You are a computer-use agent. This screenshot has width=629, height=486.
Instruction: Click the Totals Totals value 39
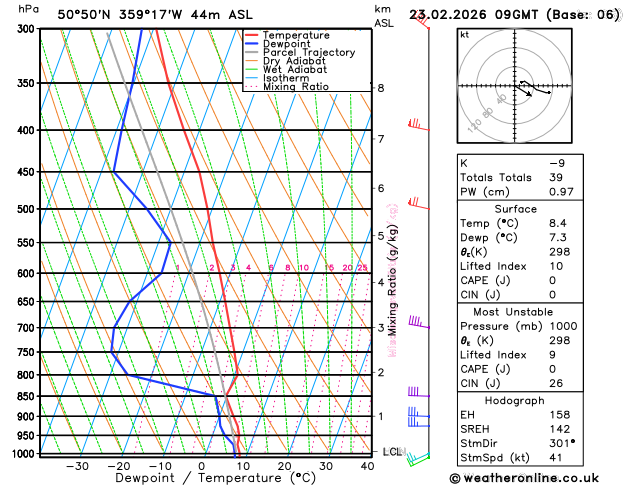click(x=556, y=177)
